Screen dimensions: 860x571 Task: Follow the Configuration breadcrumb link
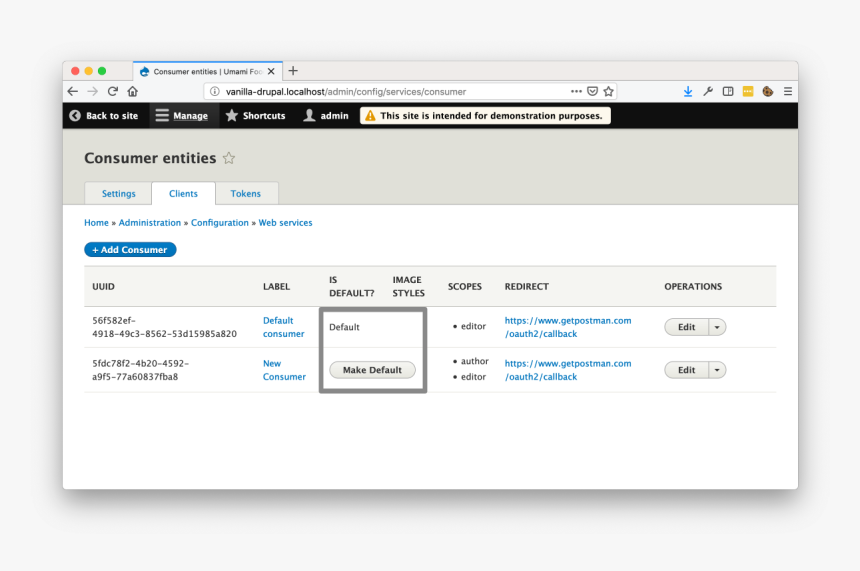[x=220, y=223]
